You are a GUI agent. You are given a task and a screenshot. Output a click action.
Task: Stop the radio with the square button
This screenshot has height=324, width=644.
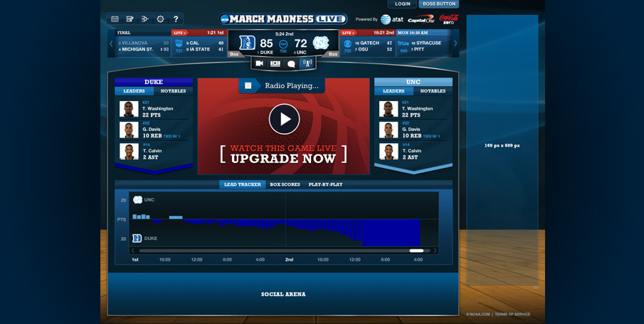click(248, 85)
